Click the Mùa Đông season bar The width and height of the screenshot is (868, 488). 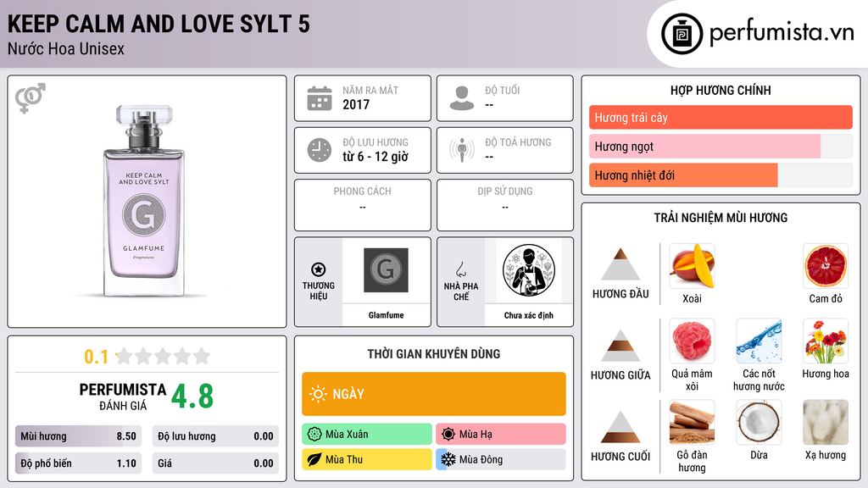[500, 459]
